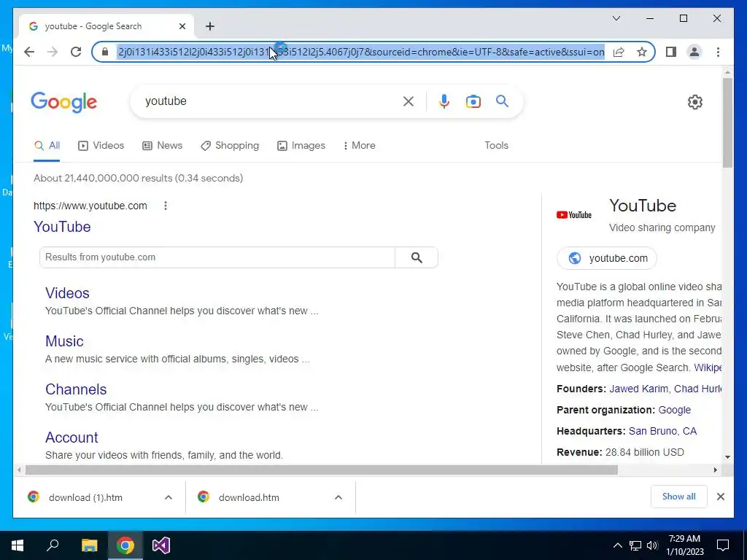The height and width of the screenshot is (560, 747).
Task: Open the Account sitelink
Action: [x=71, y=437]
